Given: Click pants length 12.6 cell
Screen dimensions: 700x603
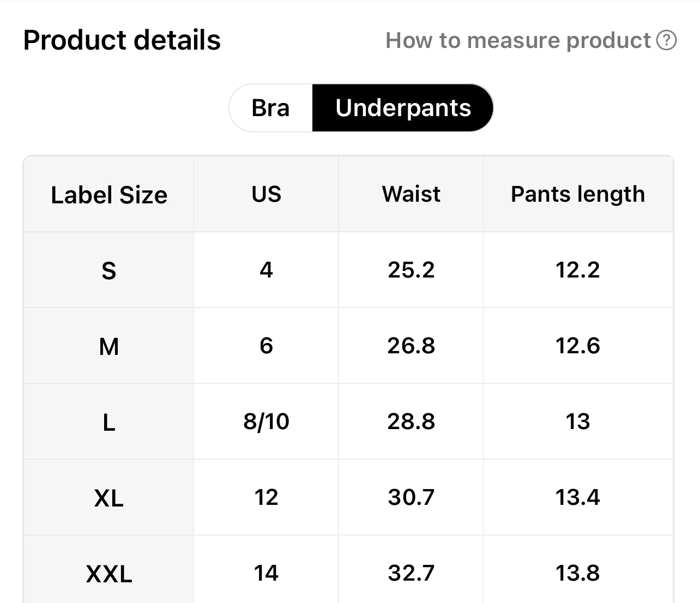Looking at the screenshot, I should pos(578,346).
